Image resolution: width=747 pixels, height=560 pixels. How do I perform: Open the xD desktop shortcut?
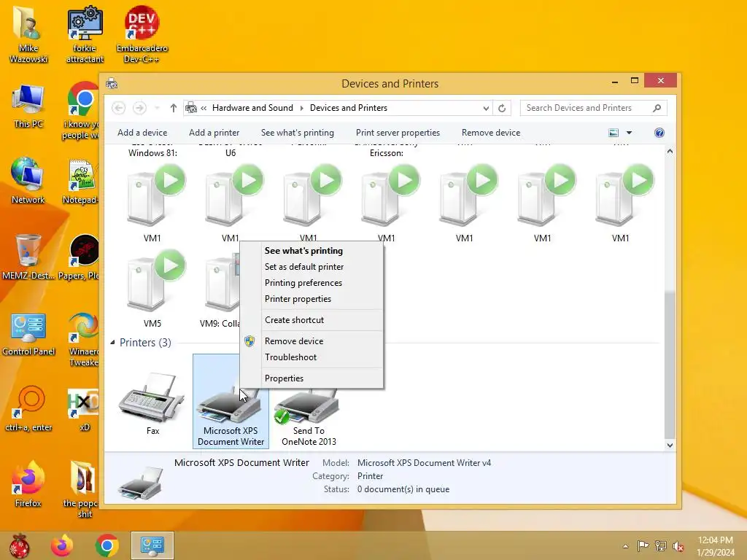click(x=84, y=408)
